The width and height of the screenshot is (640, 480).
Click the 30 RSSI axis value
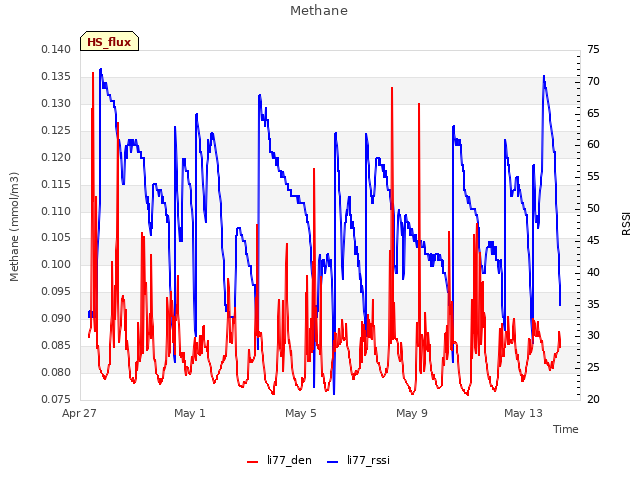pos(593,336)
